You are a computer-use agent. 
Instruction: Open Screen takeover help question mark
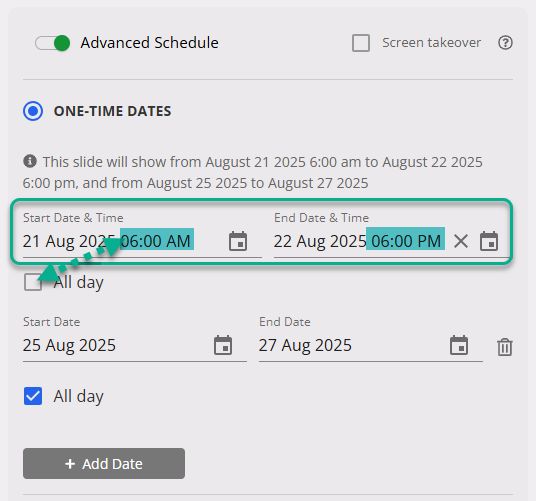[505, 43]
